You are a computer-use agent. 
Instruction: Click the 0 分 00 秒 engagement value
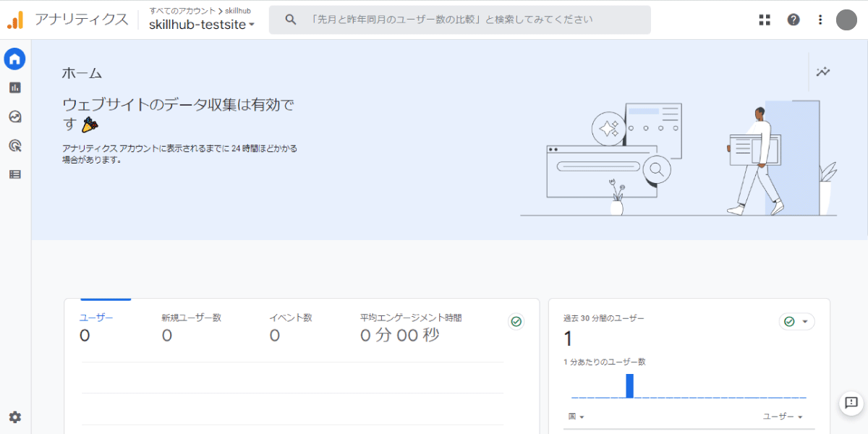pyautogui.click(x=400, y=336)
